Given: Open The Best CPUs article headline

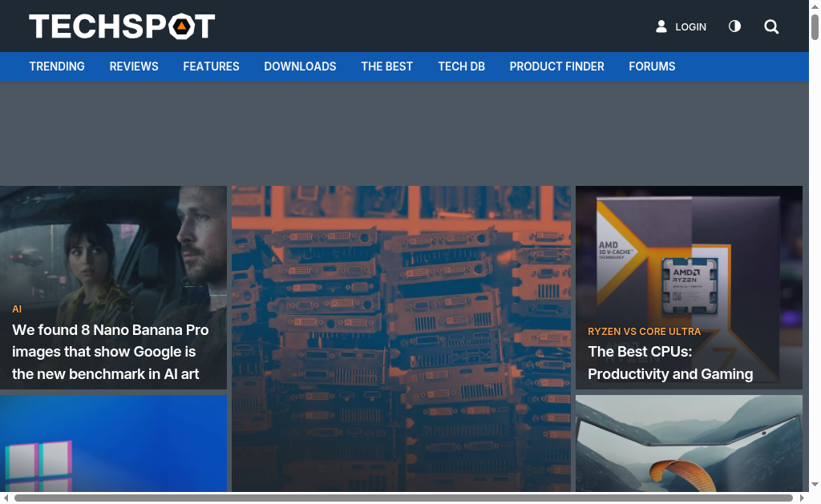Looking at the screenshot, I should pyautogui.click(x=670, y=363).
